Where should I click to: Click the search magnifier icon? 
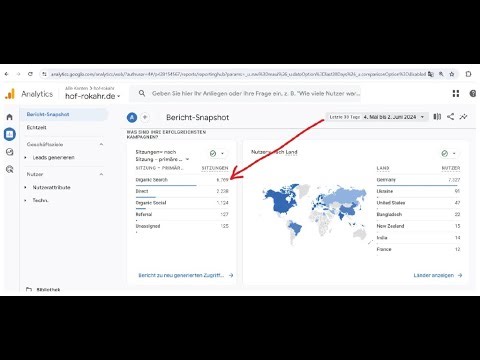[x=142, y=93]
